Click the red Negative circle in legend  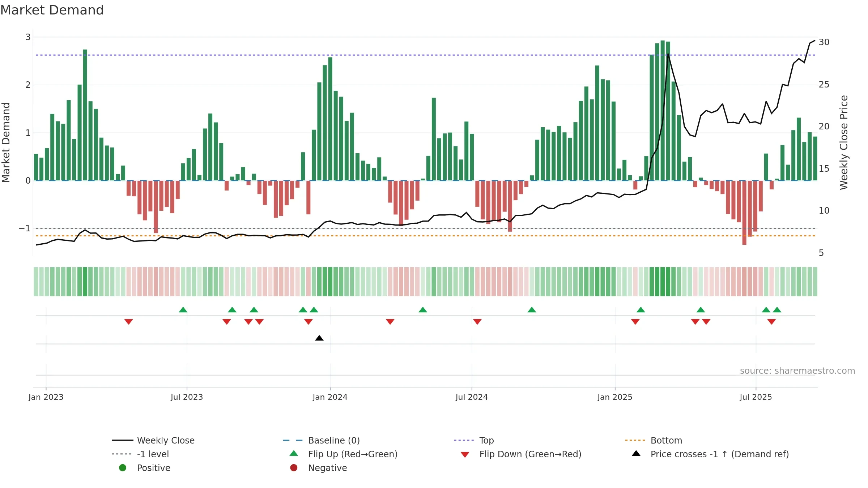(294, 468)
